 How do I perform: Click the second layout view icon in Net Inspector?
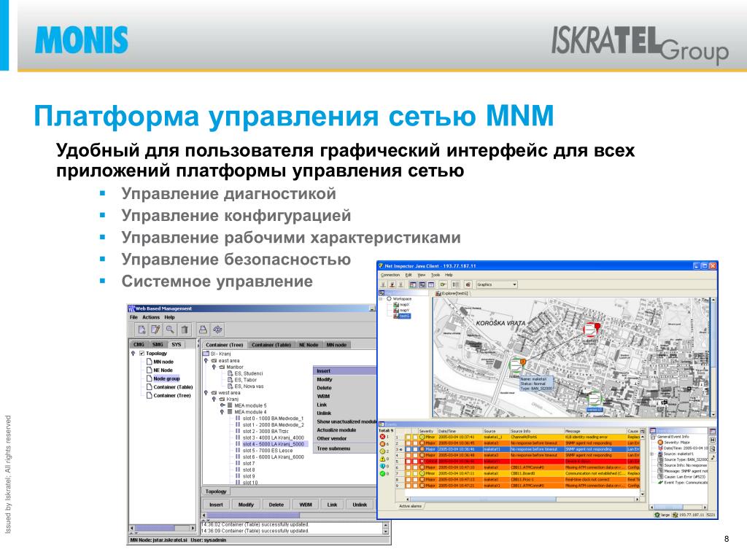pos(422,284)
